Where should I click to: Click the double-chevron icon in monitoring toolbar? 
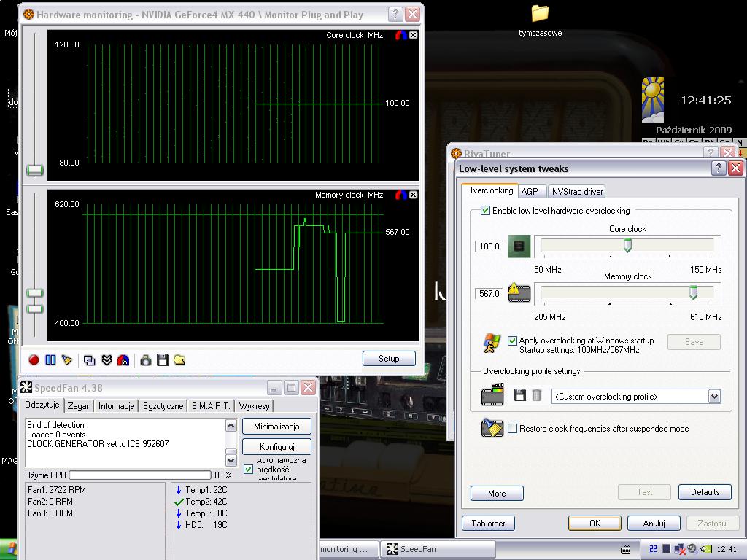pyautogui.click(x=107, y=359)
